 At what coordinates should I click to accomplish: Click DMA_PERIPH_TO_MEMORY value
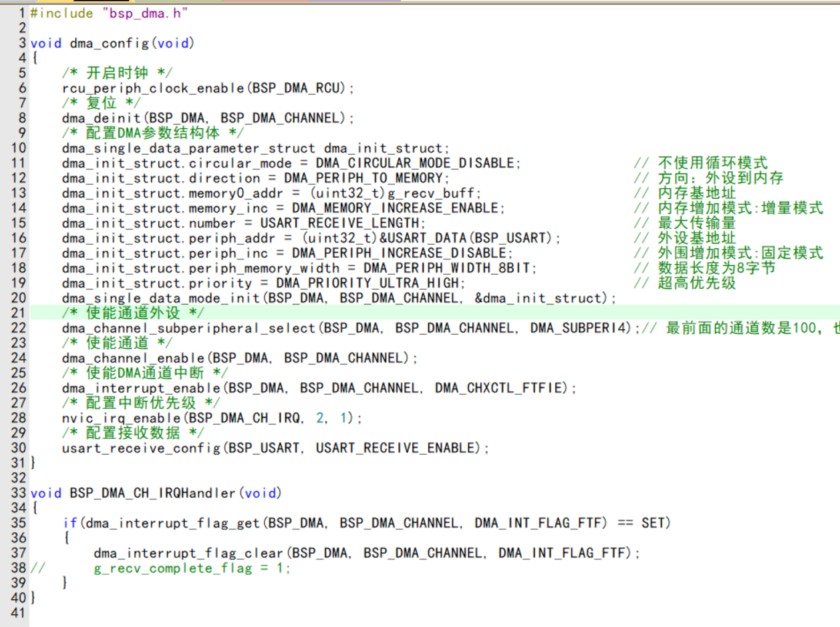[x=364, y=178]
